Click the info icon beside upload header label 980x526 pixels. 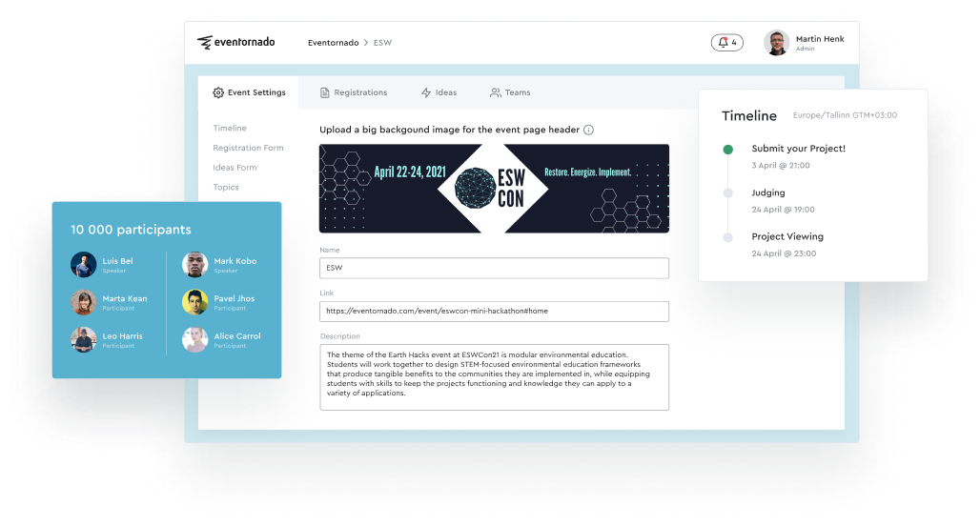click(x=588, y=130)
